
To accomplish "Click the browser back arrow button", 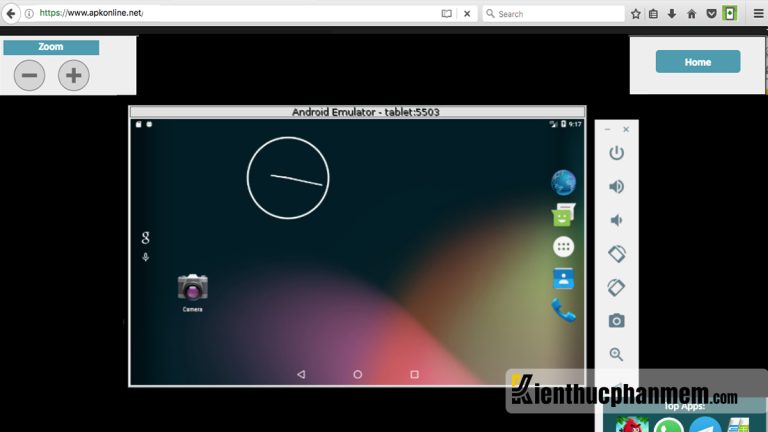I will coord(11,13).
